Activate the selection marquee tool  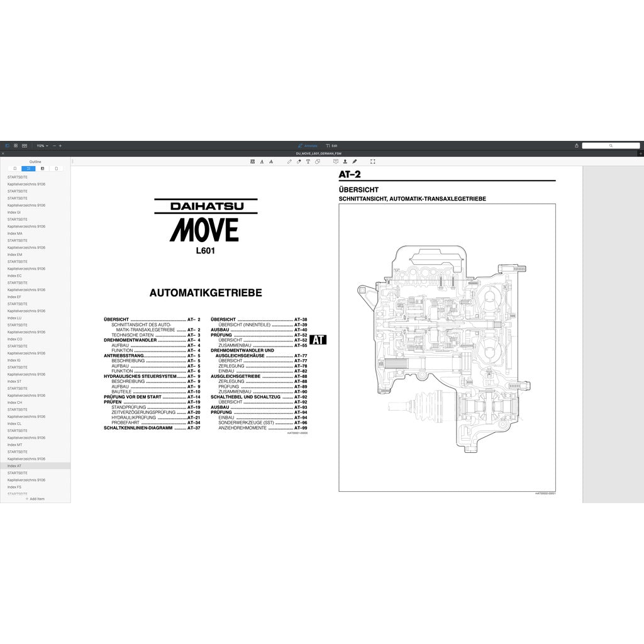(372, 162)
